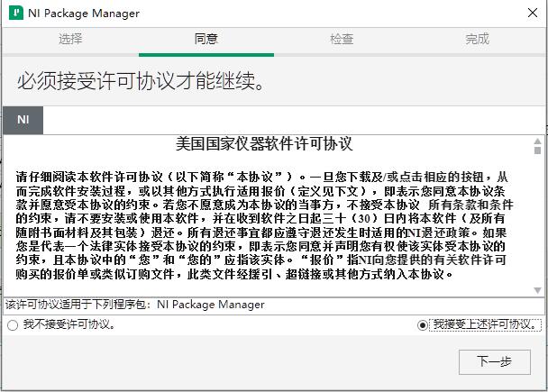Select the NI license tab
This screenshot has width=548, height=392.
pyautogui.click(x=23, y=120)
